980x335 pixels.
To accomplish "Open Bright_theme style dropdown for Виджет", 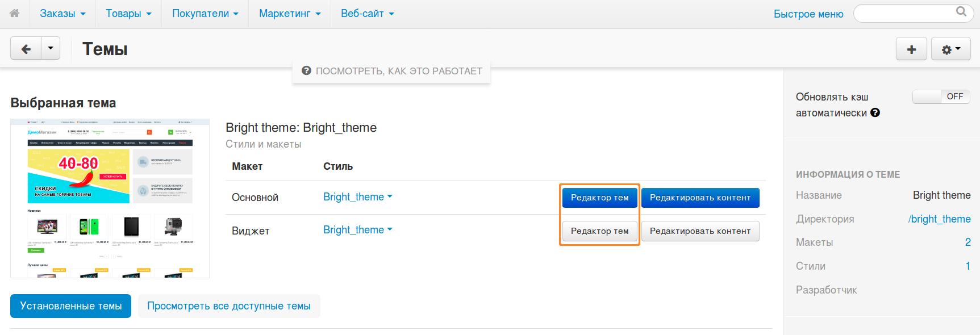I will (x=358, y=230).
